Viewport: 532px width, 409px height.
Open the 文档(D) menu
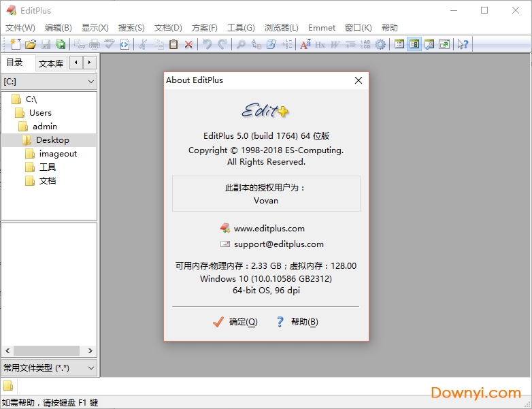[x=168, y=28]
